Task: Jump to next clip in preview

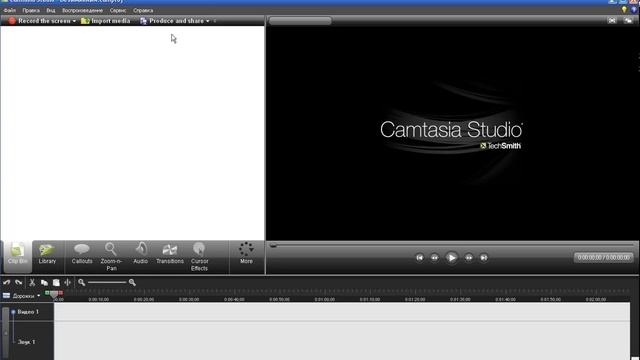Action: (484, 258)
